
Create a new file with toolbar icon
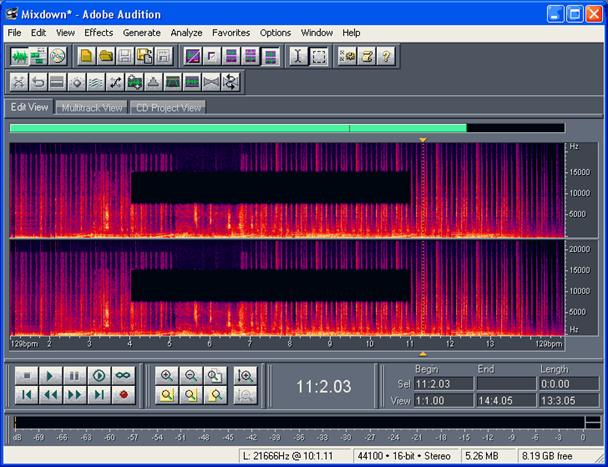pos(87,56)
